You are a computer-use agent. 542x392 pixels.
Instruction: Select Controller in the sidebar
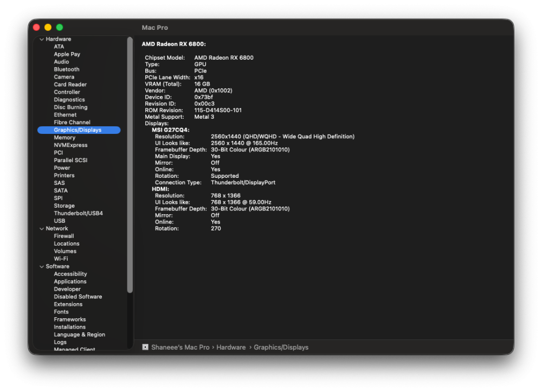point(67,92)
